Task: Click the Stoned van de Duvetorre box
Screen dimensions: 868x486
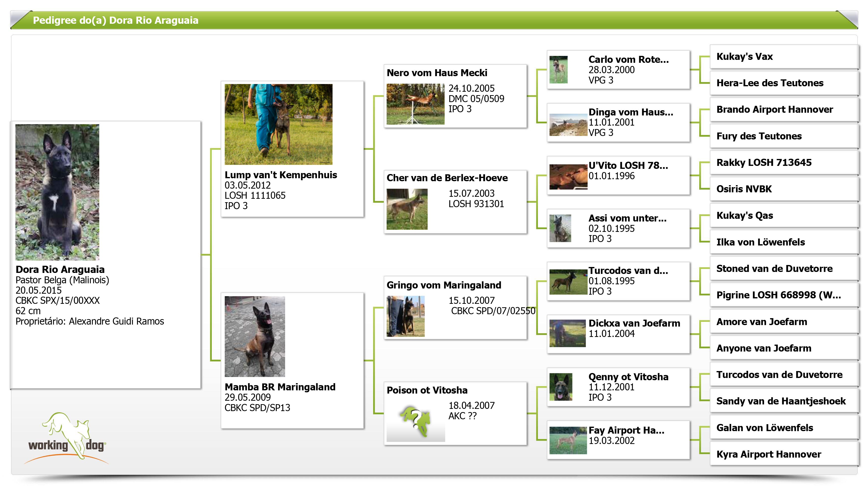Action: click(x=784, y=268)
